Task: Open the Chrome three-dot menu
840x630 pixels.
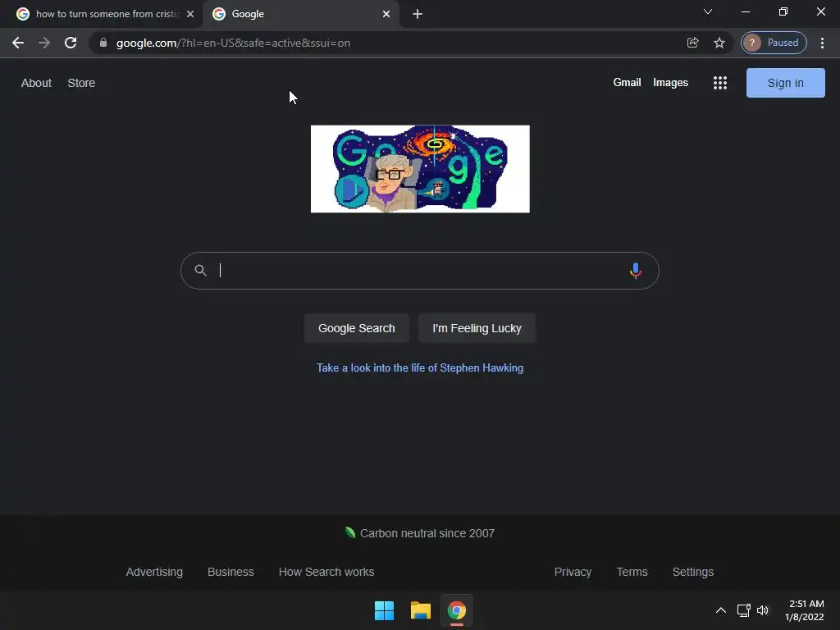Action: 822,43
